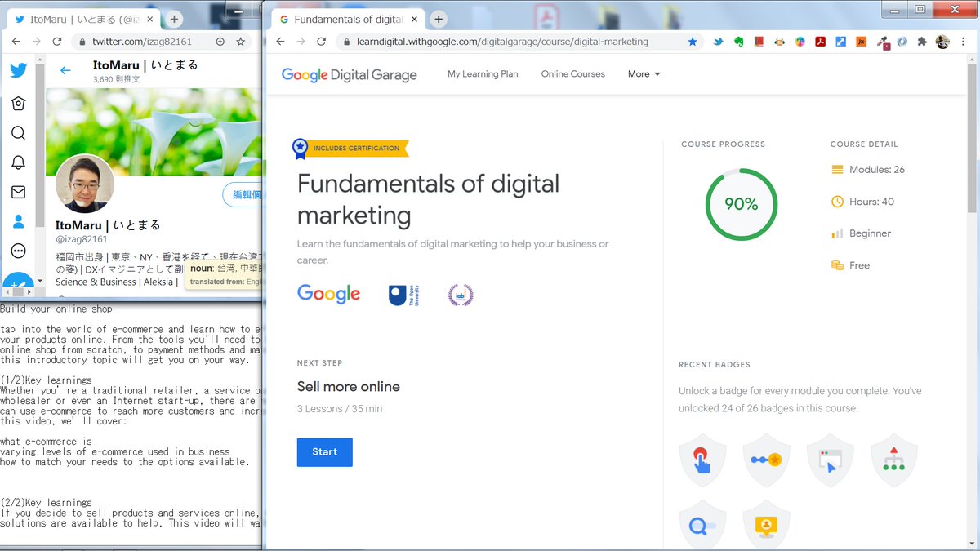
Task: Click the Google Digital Garage logo
Action: 349,74
